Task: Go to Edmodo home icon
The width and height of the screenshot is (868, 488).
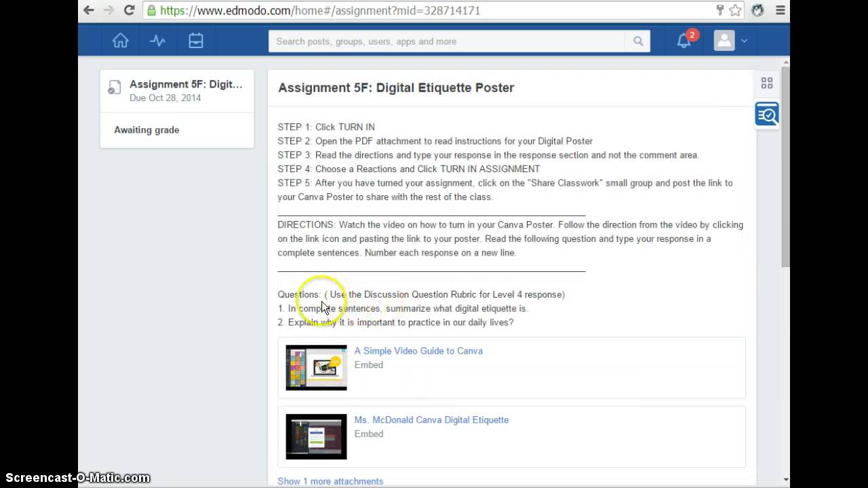Action: [120, 41]
